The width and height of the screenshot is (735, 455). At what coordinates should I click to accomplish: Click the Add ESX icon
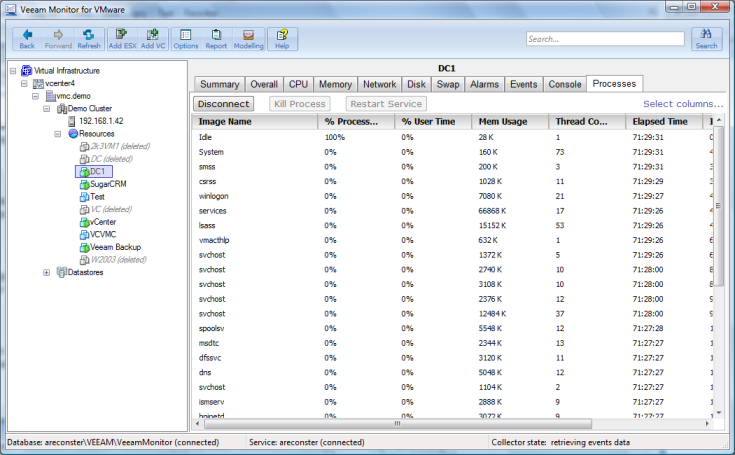point(122,38)
